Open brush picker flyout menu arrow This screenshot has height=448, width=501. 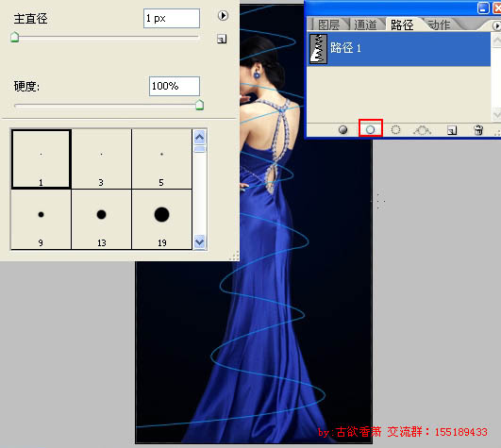click(x=223, y=15)
